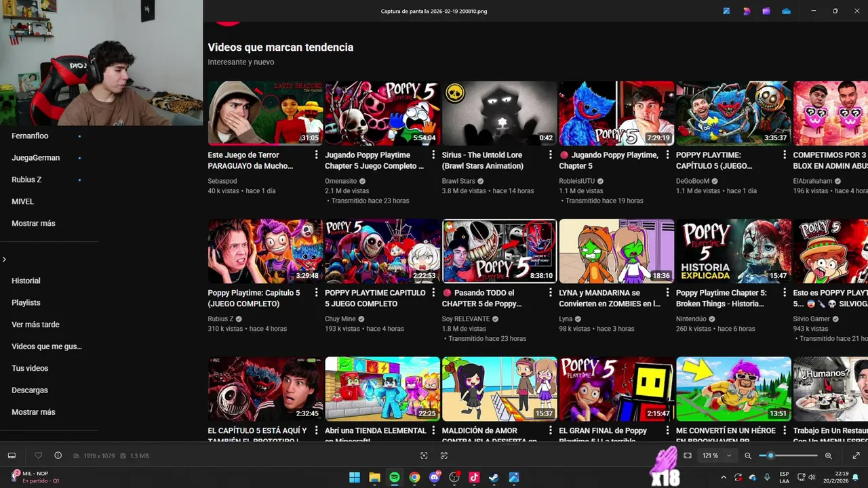
Task: Click the 1919 x 1079 dimensions text
Action: (x=98, y=456)
